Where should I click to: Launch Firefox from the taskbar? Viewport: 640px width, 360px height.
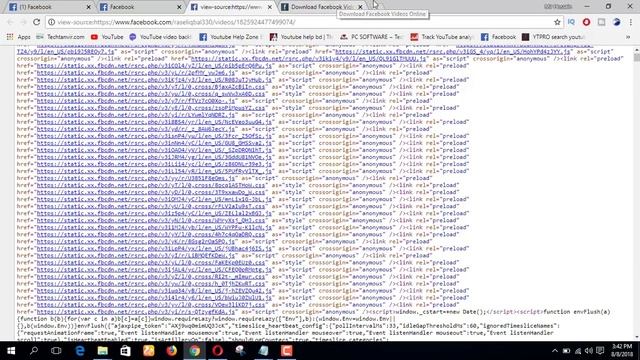coord(171,351)
